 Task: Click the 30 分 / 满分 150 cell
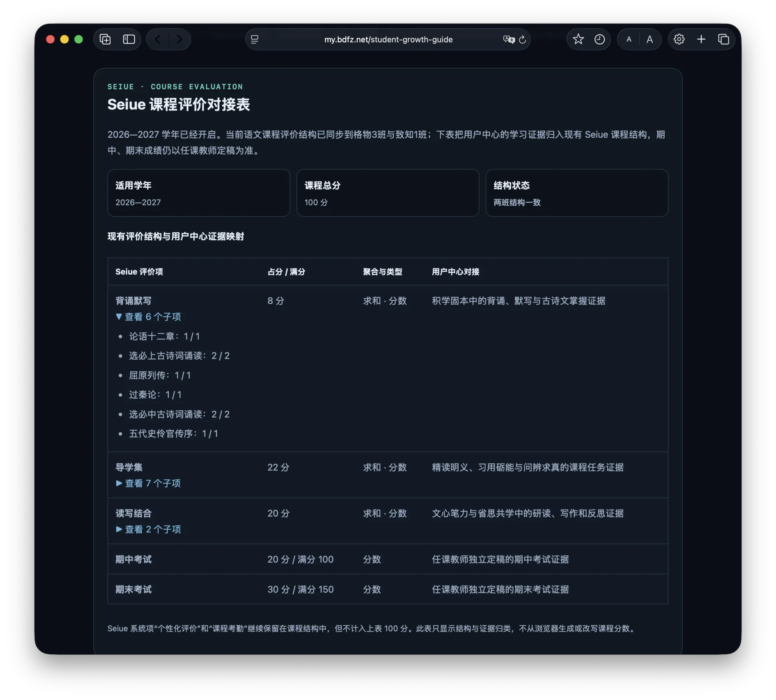tap(300, 589)
